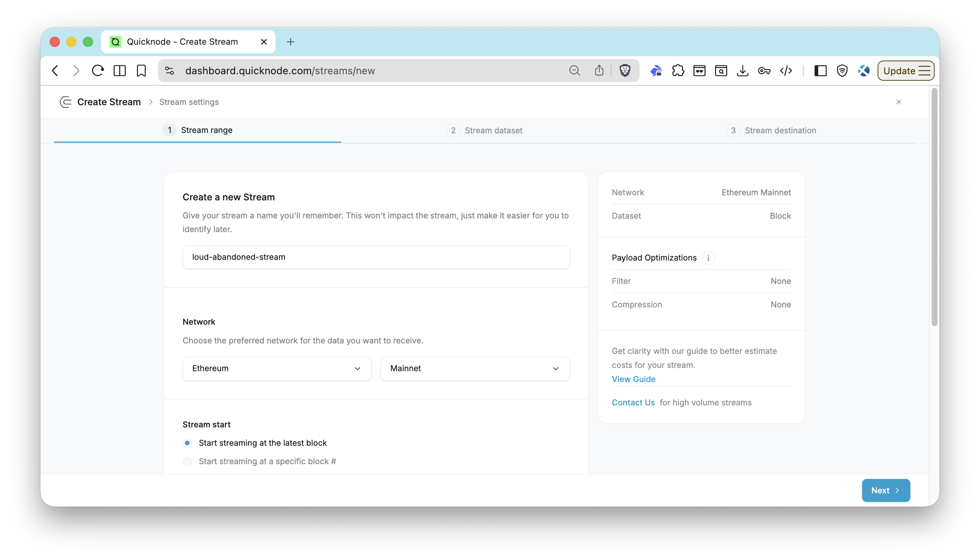
Task: Click the Stream start heading
Action: [x=207, y=425]
